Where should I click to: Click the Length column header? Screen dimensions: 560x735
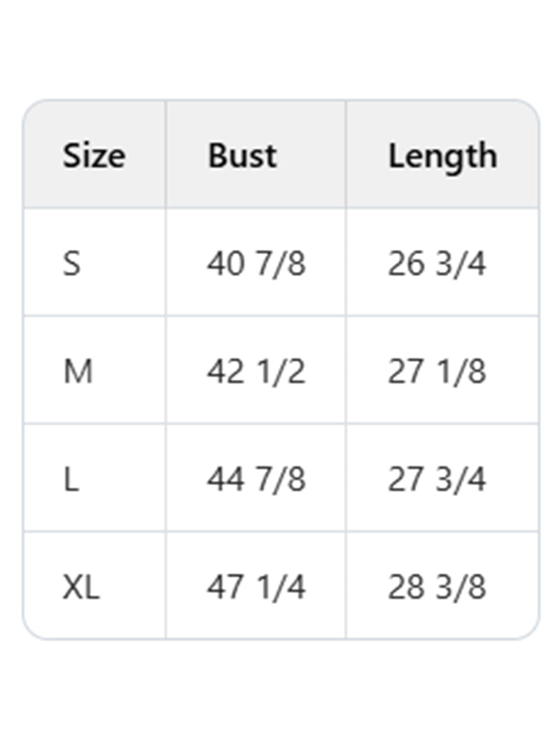[x=442, y=155]
